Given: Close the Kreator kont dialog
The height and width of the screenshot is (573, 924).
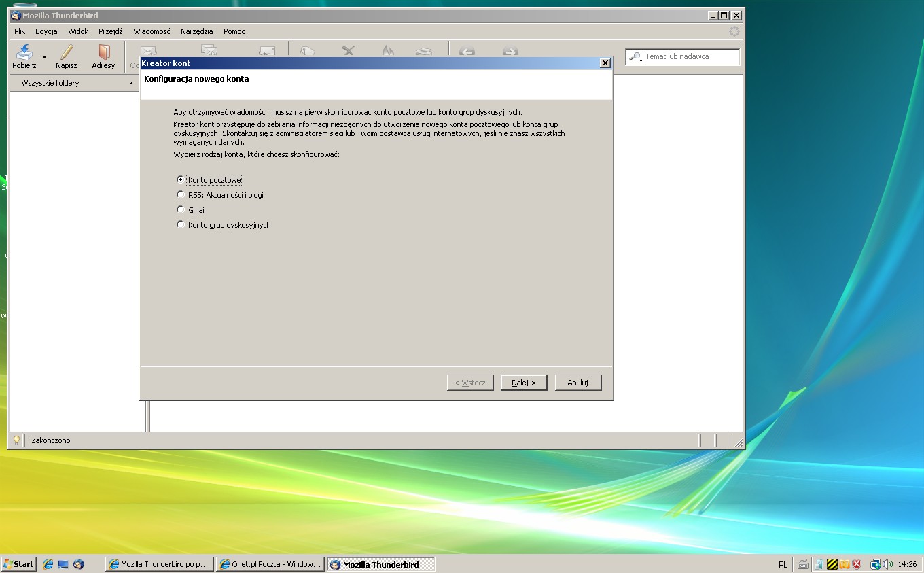Looking at the screenshot, I should pos(605,63).
